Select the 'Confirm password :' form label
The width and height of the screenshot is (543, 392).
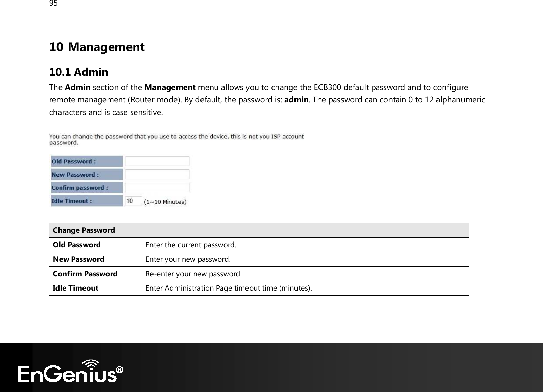87,188
